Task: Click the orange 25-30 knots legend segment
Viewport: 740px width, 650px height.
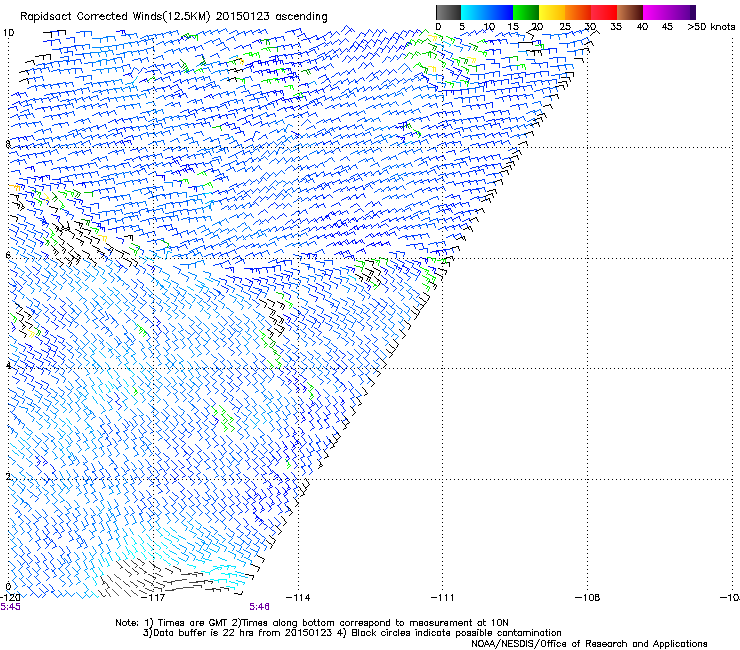Action: tap(578, 12)
